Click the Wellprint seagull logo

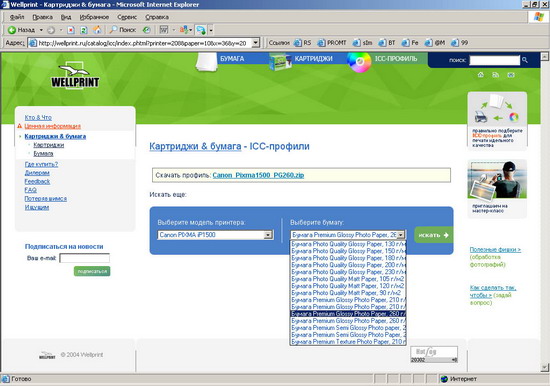[75, 75]
